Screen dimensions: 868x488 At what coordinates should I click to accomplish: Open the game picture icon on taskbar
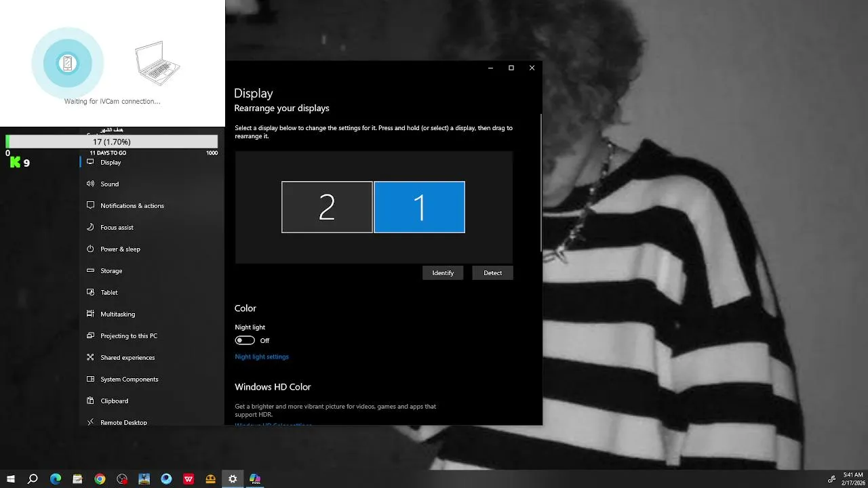coord(144,479)
